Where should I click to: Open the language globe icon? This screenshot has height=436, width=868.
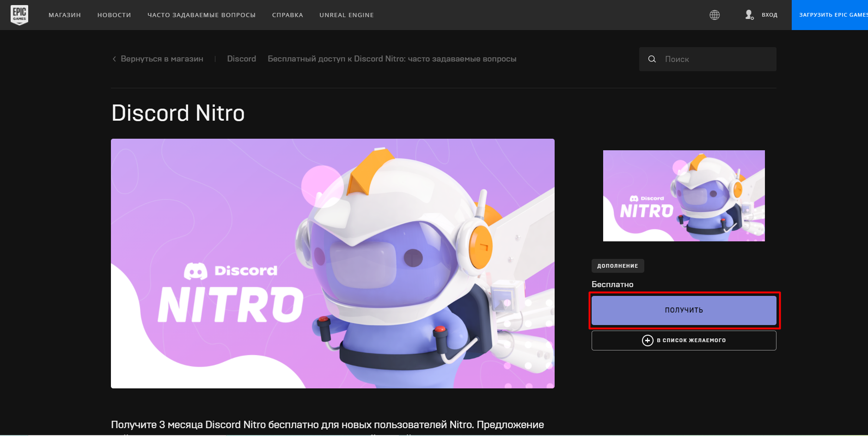(x=715, y=15)
